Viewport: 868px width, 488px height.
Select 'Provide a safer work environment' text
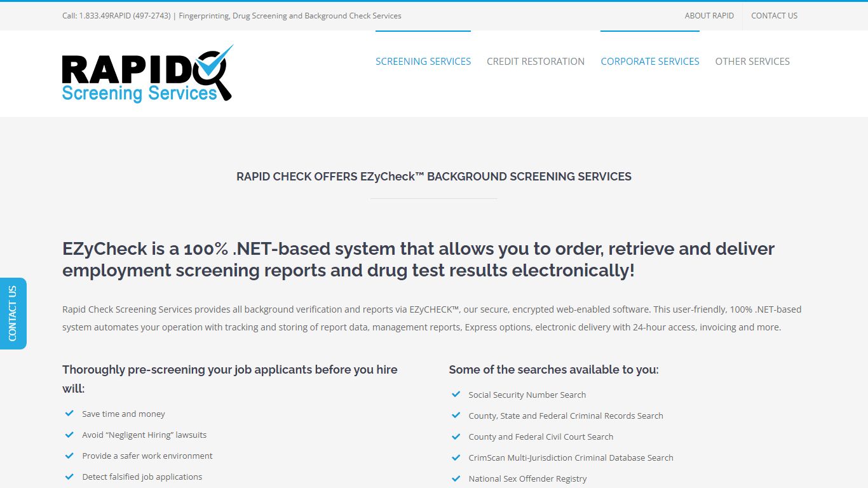point(147,456)
